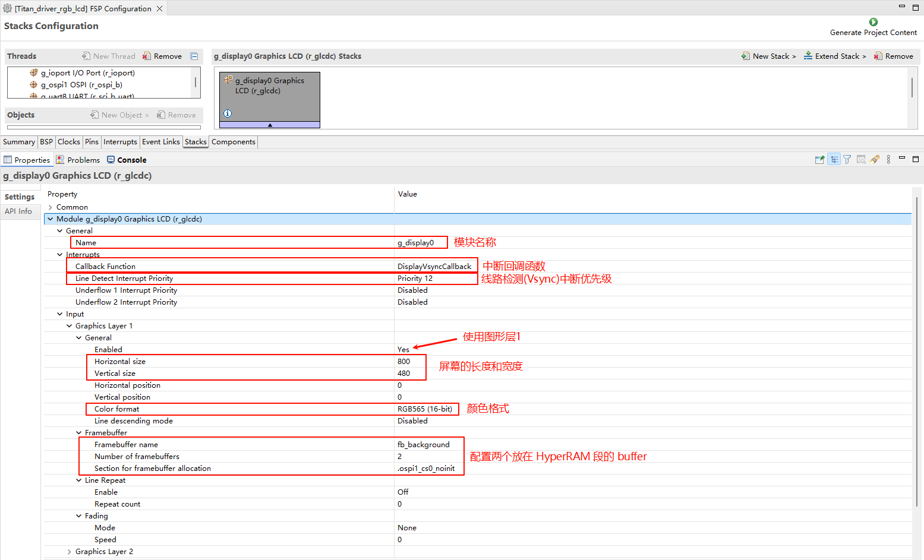Open the Properties view three-dot menu
This screenshot has width=924, height=560.
[888, 160]
